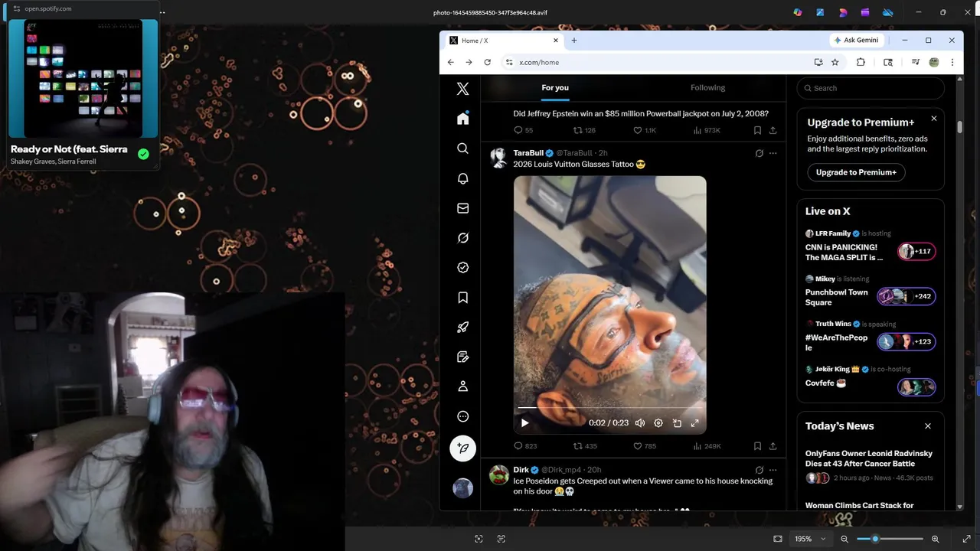The image size is (980, 551).
Task: Open Bookmarks in X sidebar
Action: 462,298
